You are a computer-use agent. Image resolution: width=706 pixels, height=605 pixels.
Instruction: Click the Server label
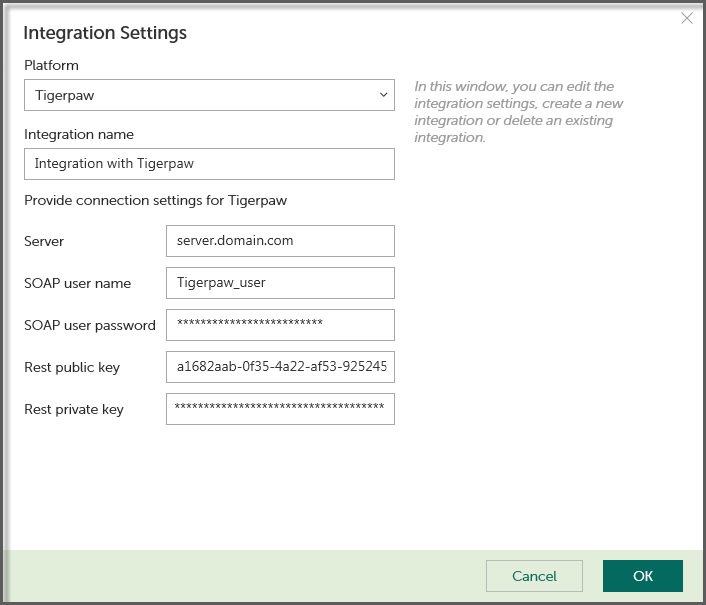coord(44,241)
